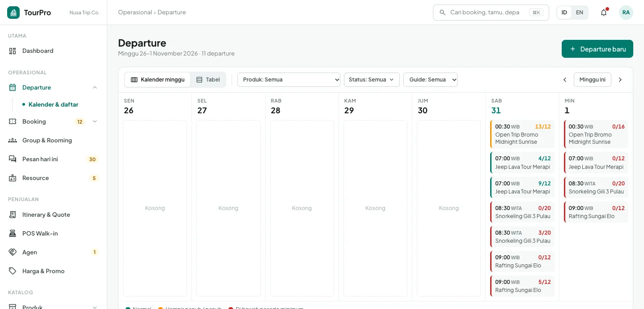The image size is (644, 309).
Task: Click the Agen handshake icon
Action: (13, 253)
